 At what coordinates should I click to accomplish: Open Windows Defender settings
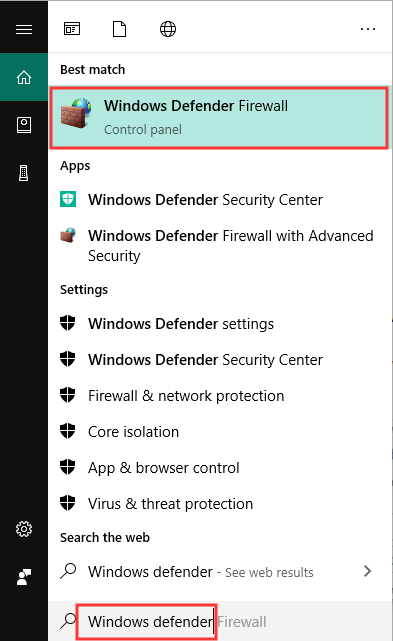(219, 324)
